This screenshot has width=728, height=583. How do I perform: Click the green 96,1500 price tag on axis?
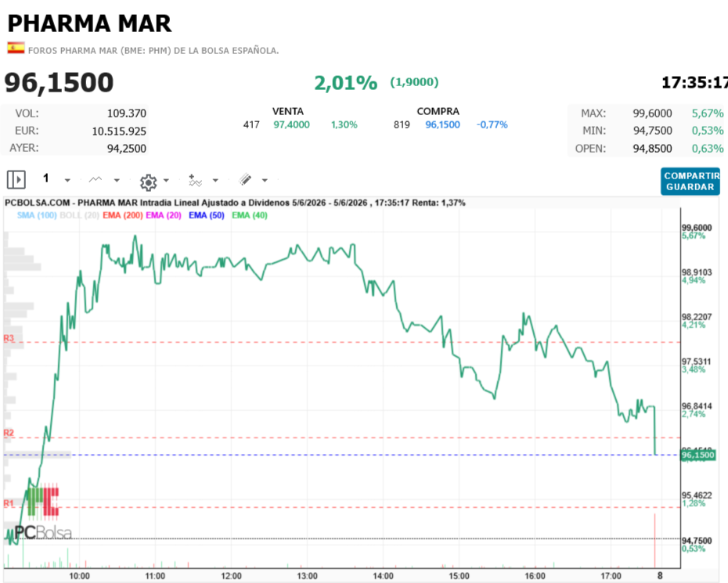[x=697, y=455]
